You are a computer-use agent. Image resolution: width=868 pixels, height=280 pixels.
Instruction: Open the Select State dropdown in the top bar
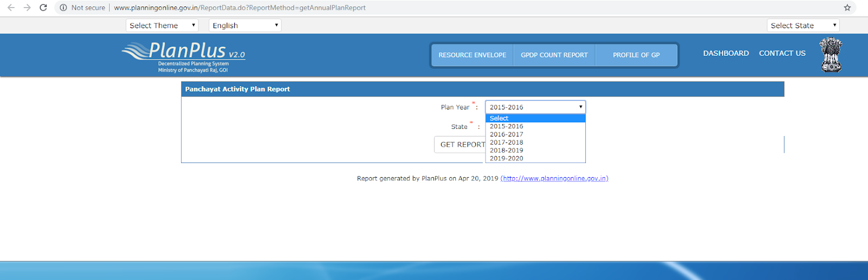point(803,25)
